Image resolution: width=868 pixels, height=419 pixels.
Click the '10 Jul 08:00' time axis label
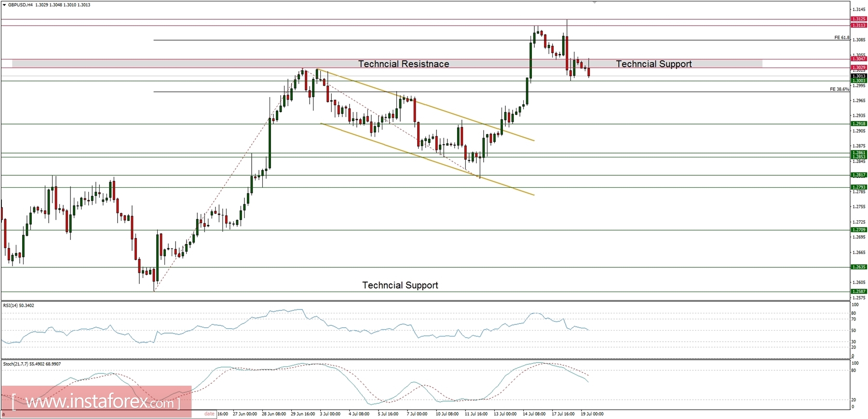click(448, 414)
